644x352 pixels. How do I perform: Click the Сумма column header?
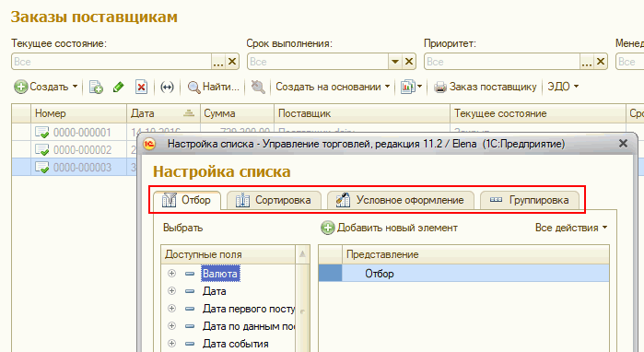point(237,113)
